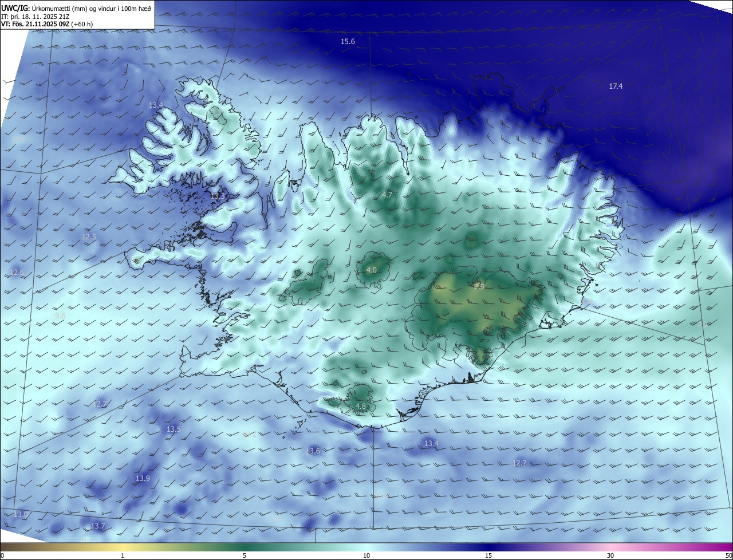The height and width of the screenshot is (560, 733).
Task: Click the map title beginning 'UWC/IG: Úrkomumætti (mm)'
Action: pos(76,9)
